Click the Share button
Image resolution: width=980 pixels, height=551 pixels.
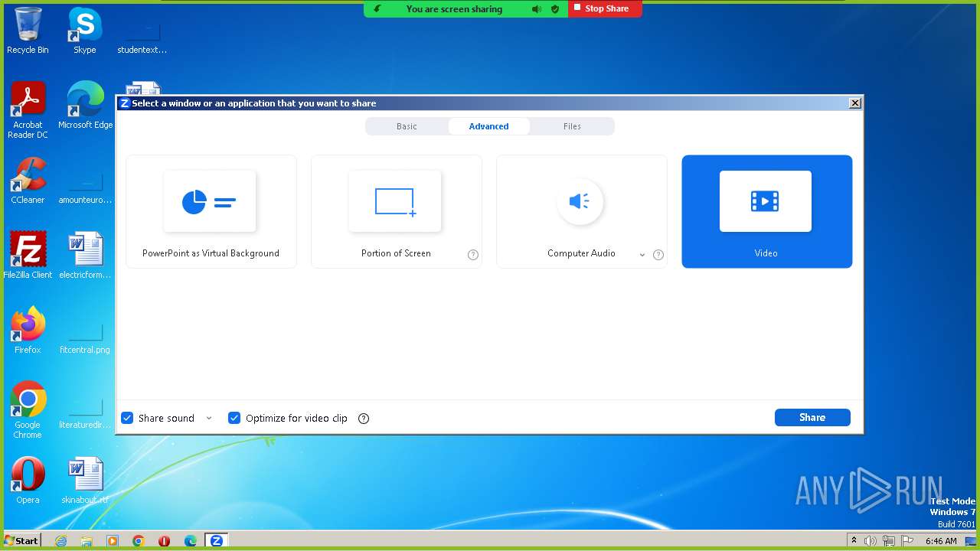[812, 417]
